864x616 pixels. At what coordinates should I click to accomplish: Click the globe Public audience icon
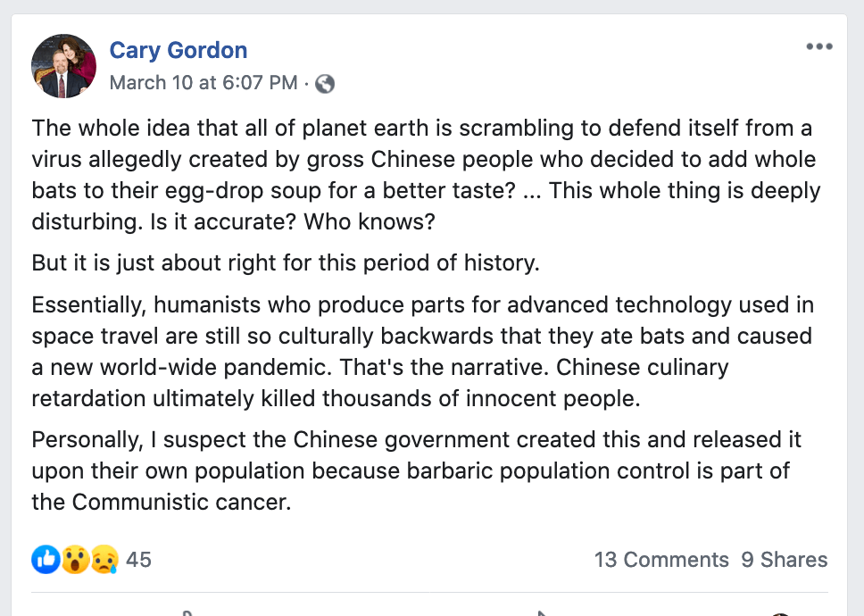click(x=325, y=84)
